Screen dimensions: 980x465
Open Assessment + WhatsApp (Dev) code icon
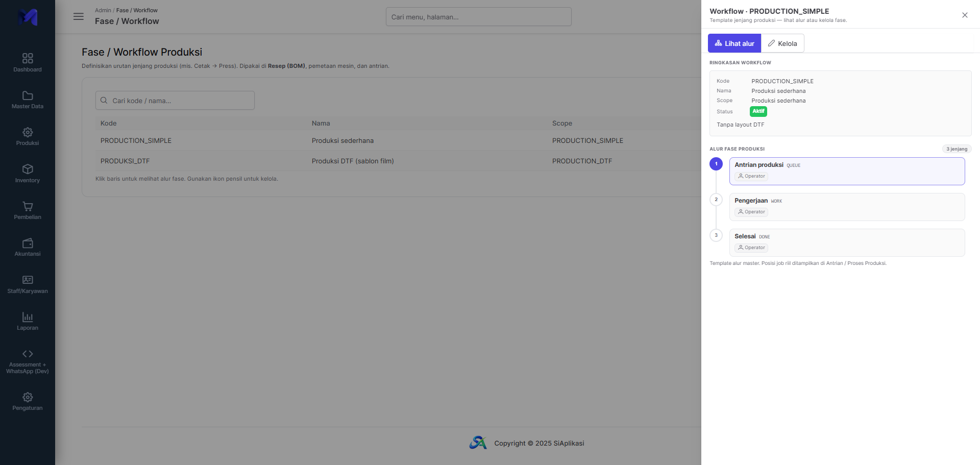click(28, 354)
